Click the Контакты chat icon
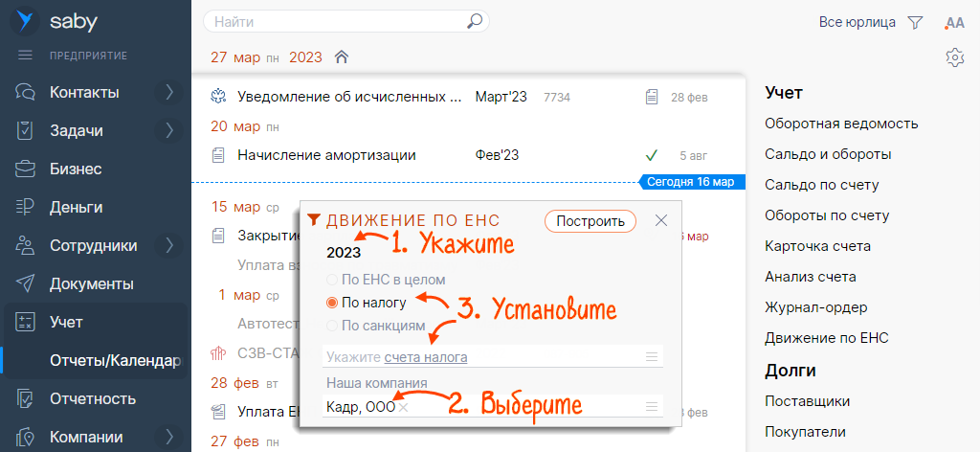The height and width of the screenshot is (452, 980). click(25, 93)
